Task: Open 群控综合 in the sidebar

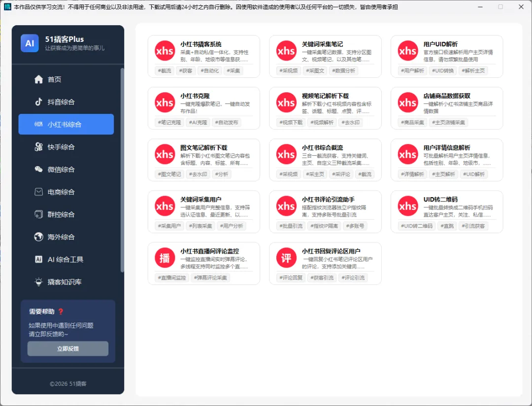Action: (66, 214)
